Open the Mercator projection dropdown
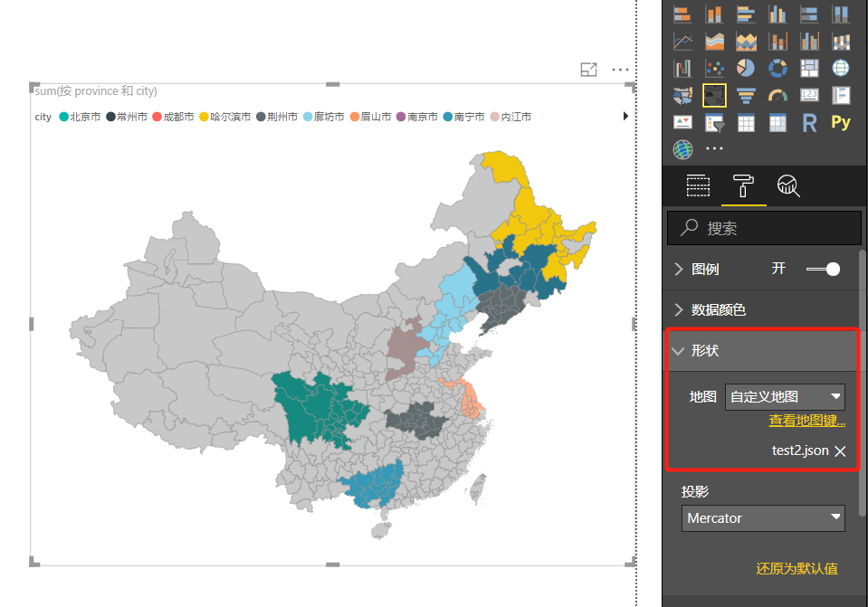 pos(762,517)
